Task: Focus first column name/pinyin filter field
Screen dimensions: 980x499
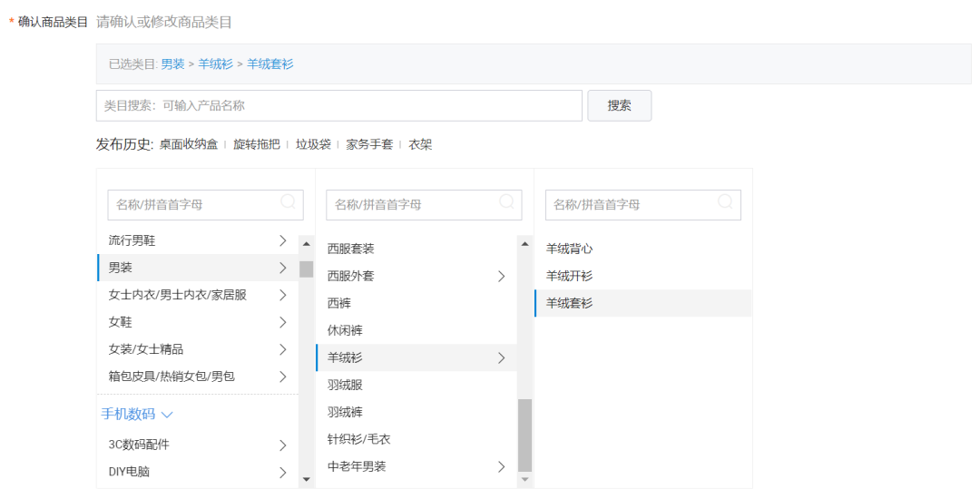Action: pyautogui.click(x=206, y=205)
